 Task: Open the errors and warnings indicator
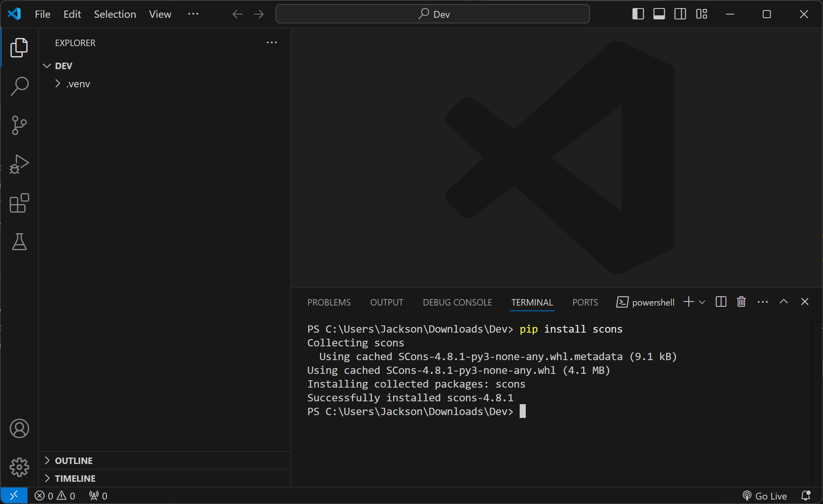[55, 496]
